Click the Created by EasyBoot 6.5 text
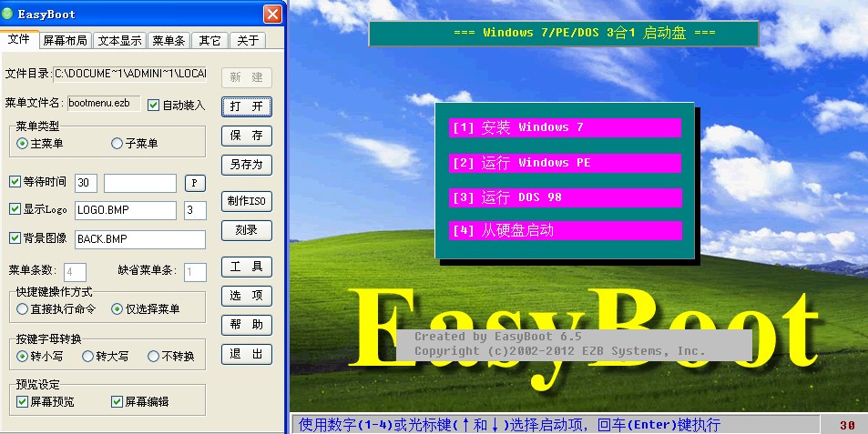 pyautogui.click(x=497, y=337)
